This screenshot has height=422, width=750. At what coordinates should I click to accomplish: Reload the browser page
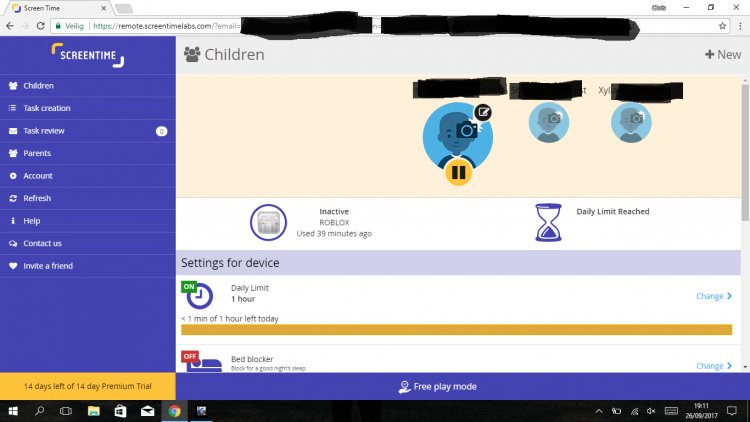41,26
